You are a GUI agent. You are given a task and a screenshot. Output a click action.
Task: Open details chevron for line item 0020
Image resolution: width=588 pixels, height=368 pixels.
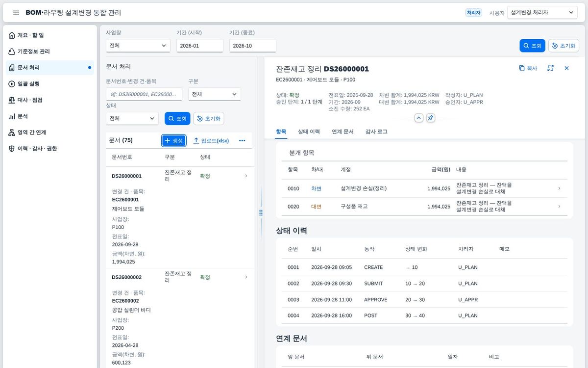point(559,207)
